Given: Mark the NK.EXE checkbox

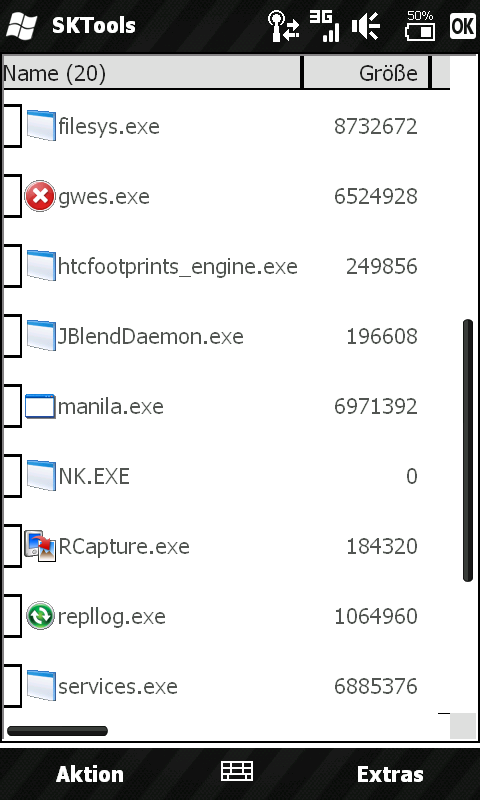Looking at the screenshot, I should coord(11,476).
